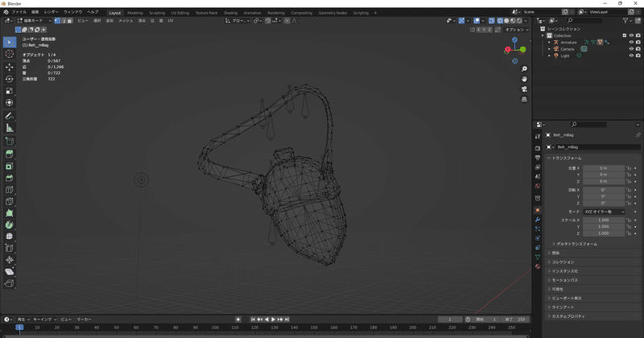Open the ファイル menu

click(x=19, y=13)
